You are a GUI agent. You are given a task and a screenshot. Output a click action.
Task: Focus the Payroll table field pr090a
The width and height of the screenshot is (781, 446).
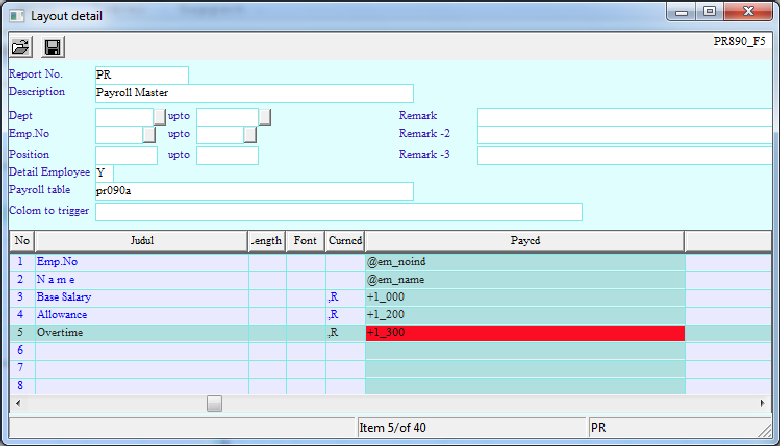(x=253, y=191)
